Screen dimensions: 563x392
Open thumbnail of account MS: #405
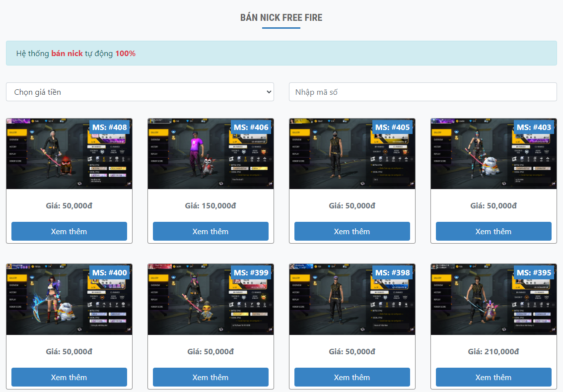[352, 154]
